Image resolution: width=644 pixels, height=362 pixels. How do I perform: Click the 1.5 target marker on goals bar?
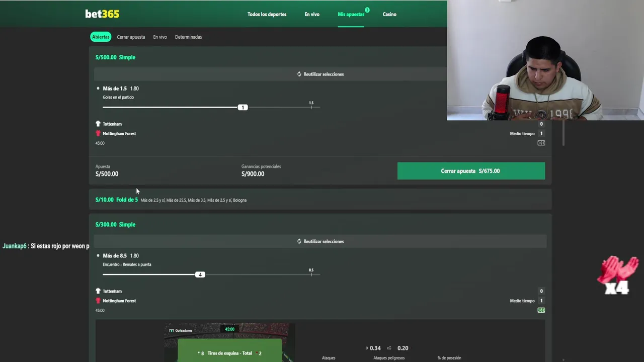tap(311, 105)
